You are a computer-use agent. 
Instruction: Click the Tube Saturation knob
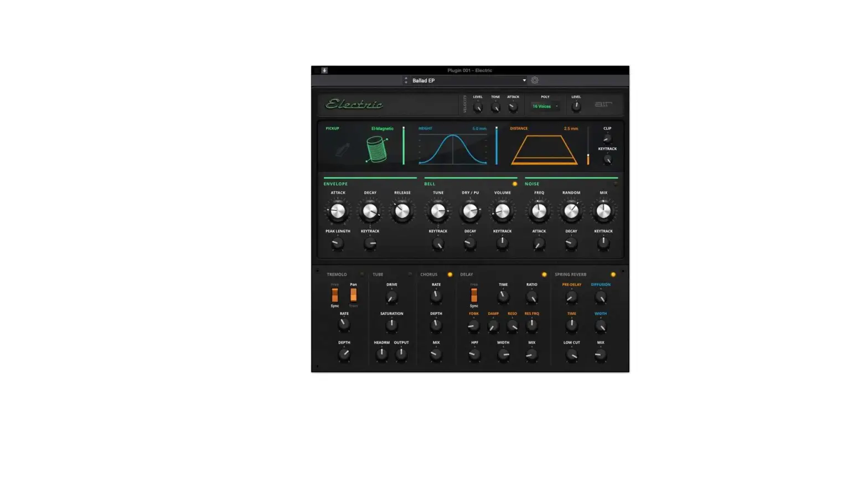(x=391, y=325)
